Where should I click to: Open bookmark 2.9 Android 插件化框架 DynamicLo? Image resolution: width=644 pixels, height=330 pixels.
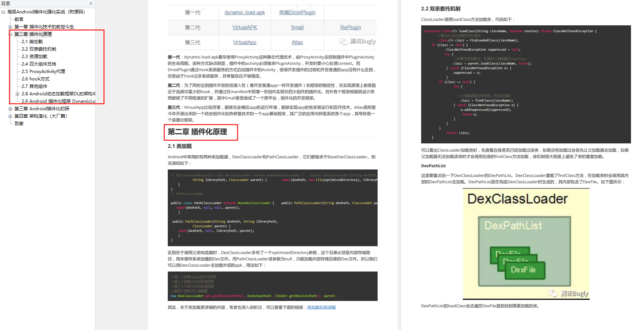[x=58, y=101]
